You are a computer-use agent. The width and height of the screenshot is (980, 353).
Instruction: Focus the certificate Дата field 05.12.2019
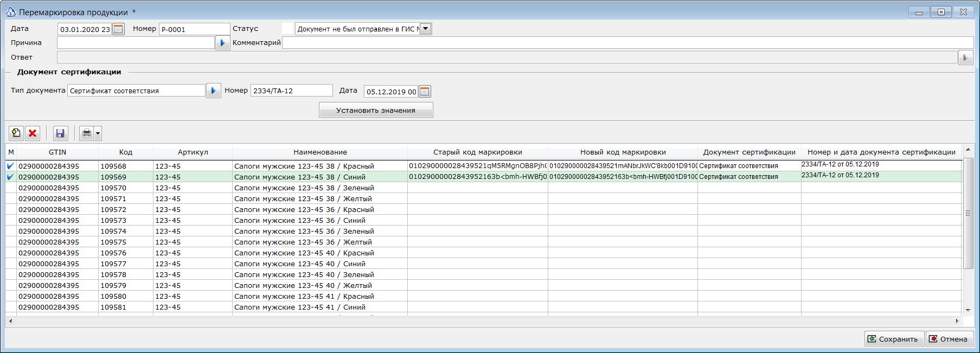pos(391,92)
